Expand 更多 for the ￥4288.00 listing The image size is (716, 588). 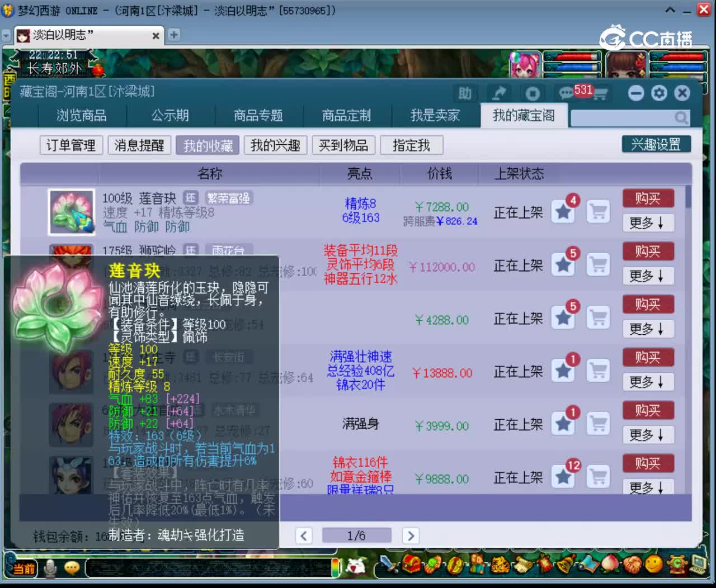pos(648,329)
